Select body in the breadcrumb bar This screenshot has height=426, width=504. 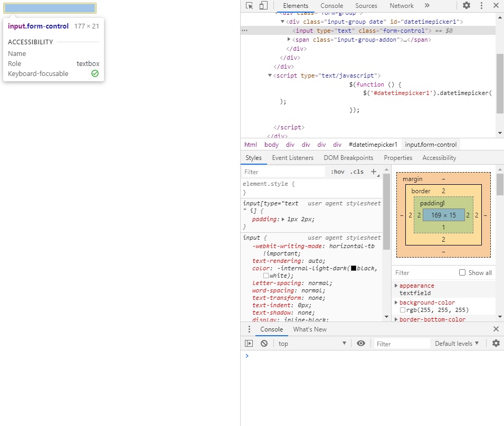(271, 145)
